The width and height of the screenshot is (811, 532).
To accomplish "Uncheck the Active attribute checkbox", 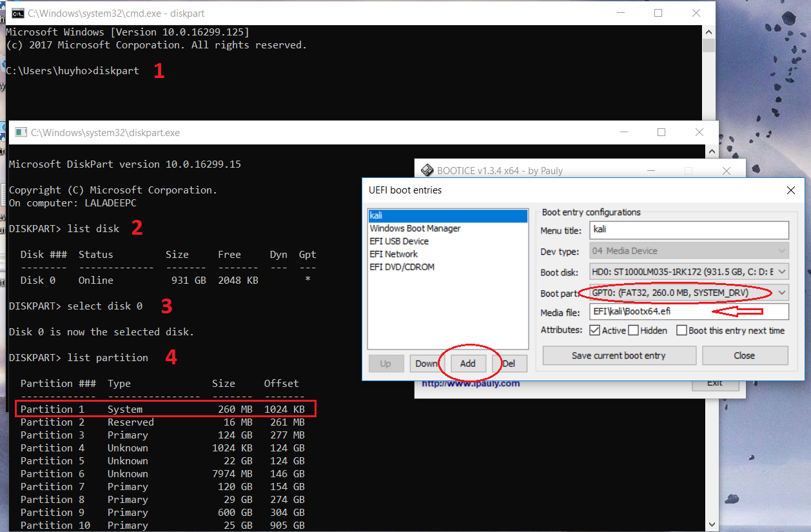I will point(594,330).
